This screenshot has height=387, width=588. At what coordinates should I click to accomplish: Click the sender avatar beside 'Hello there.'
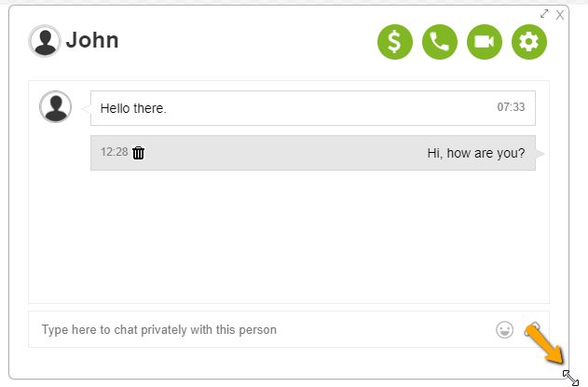coord(56,107)
